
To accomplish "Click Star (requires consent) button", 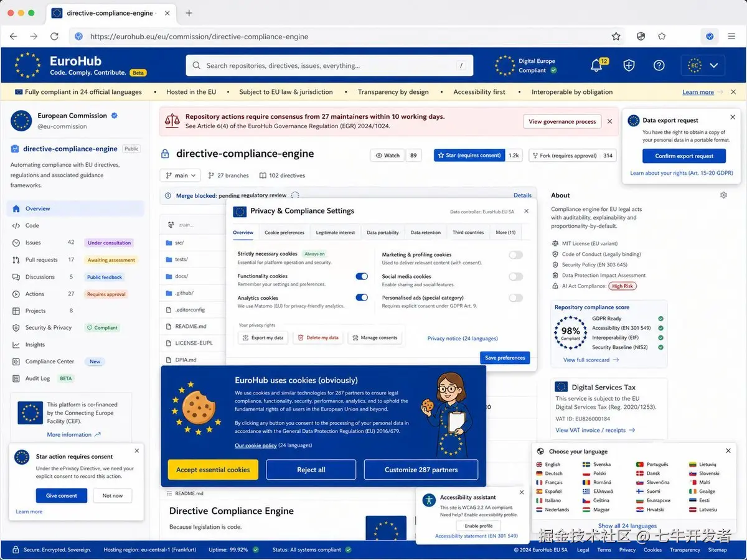I will click(x=469, y=156).
